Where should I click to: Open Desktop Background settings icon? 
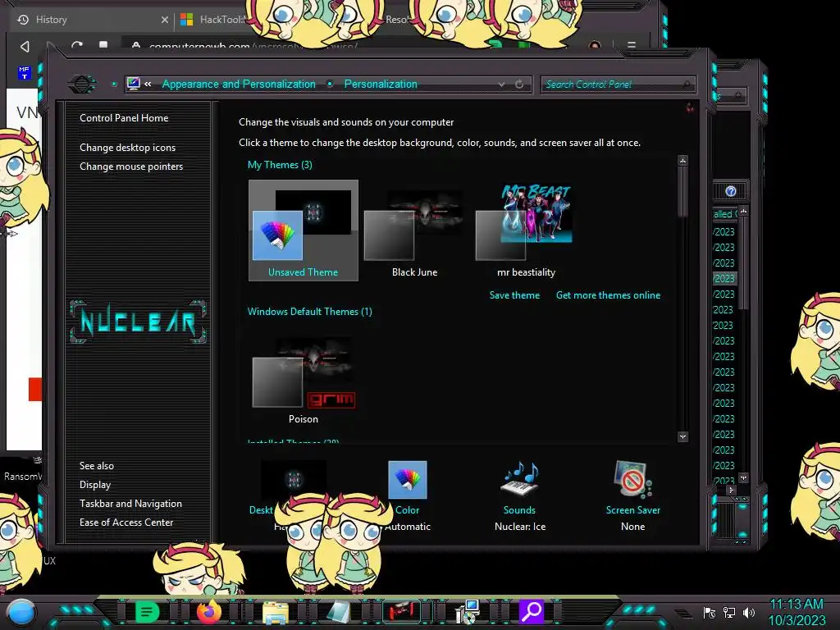click(x=293, y=479)
